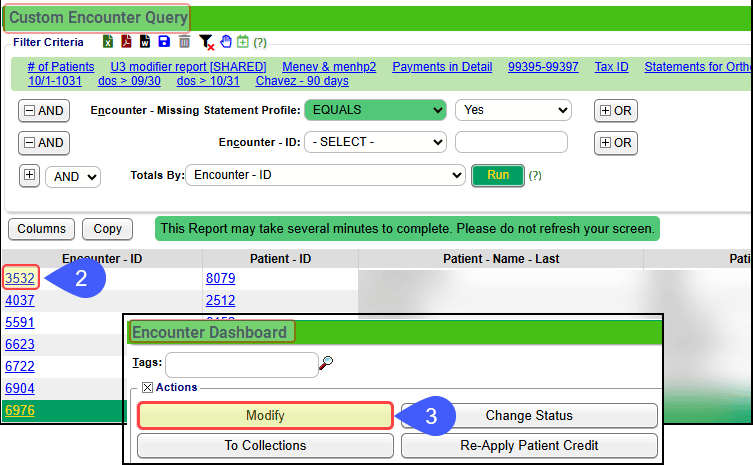Collapse the Actions section checkbox
Viewport: 753px width, 465px height.
click(146, 387)
